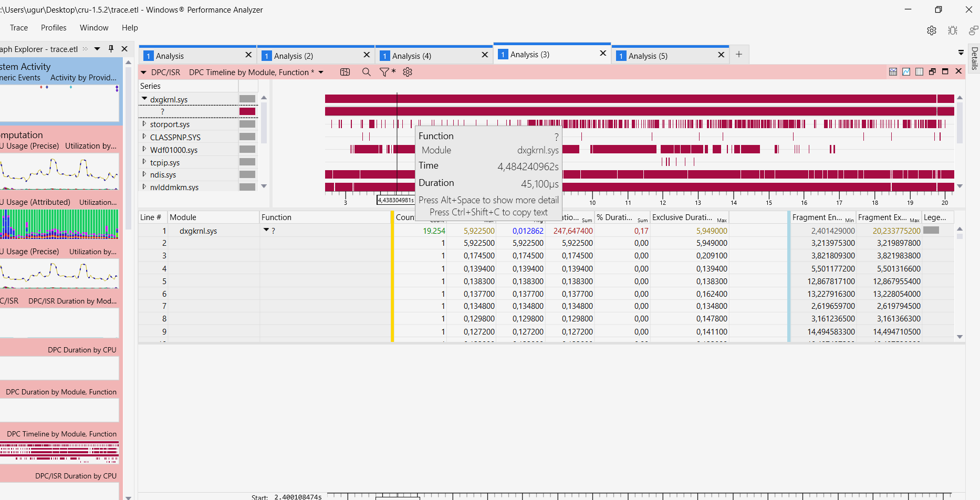Close the first Analysis tab
Viewport: 980px width, 500px height.
click(248, 55)
